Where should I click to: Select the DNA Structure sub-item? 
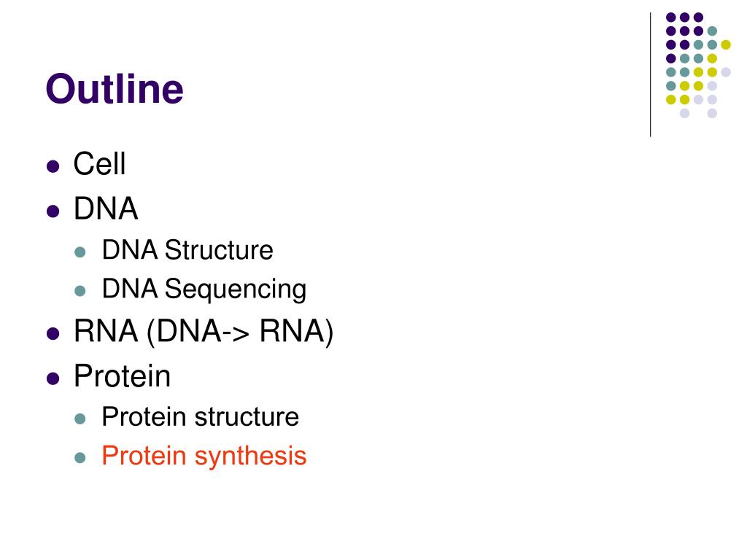click(187, 250)
